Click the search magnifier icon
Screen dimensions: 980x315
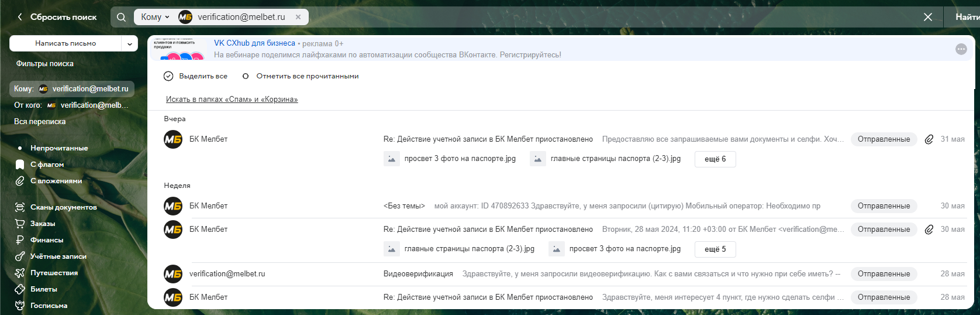(x=121, y=17)
